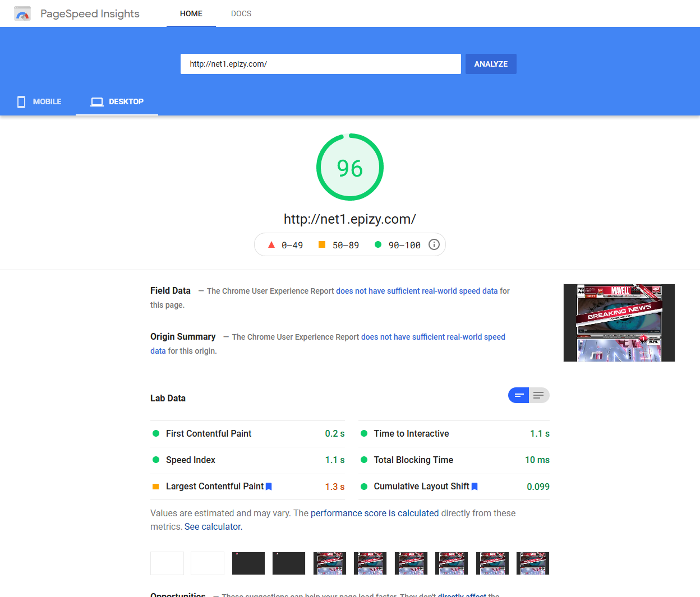This screenshot has width=700, height=597.
Task: Click the bookmark icon beside Largest Contentful Paint
Action: point(269,487)
